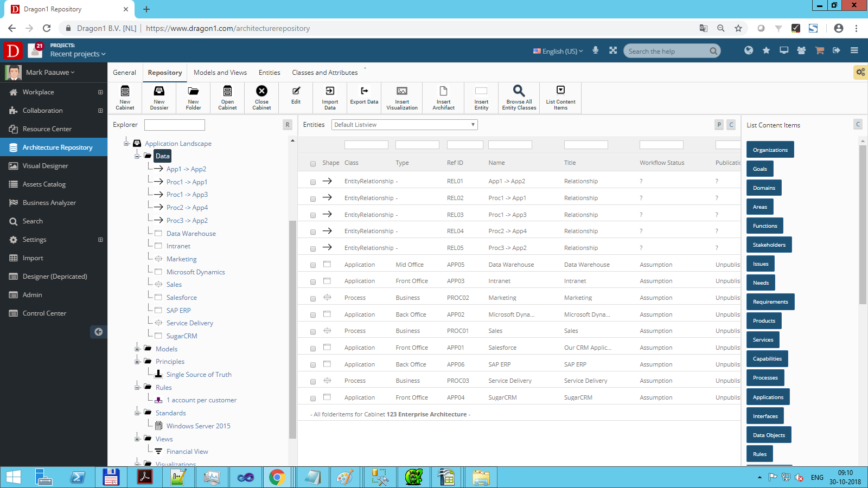Expand the Workplace sidebar section
Screen dimensions: 868x488
100,92
